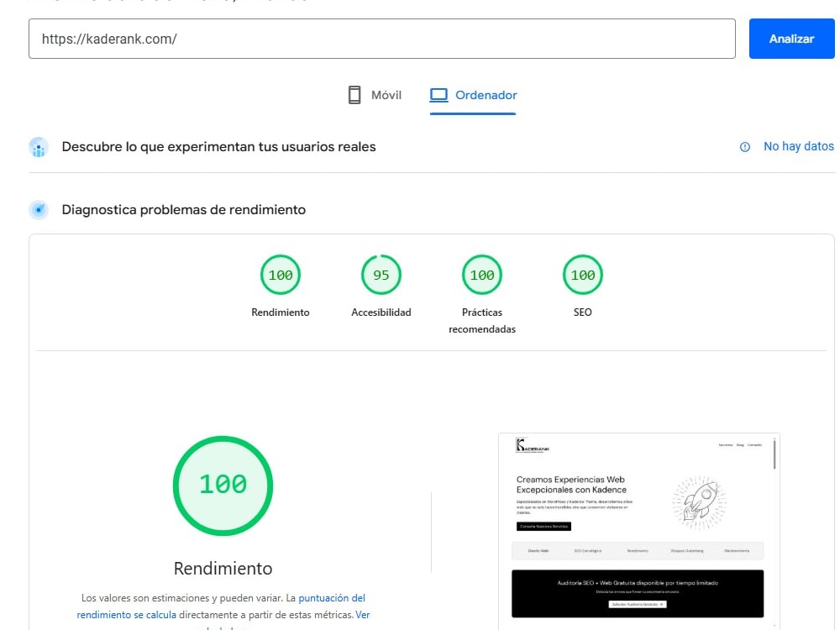Click the large 100 performance gauge
840x630 pixels.
[223, 486]
